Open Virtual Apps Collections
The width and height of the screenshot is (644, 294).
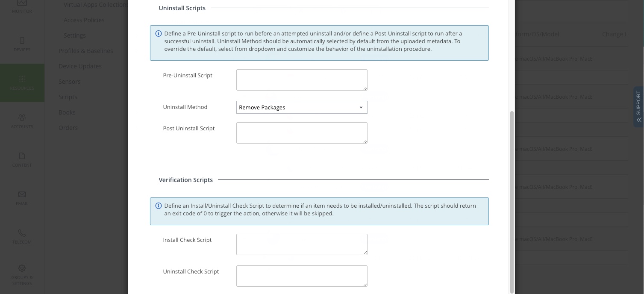[x=94, y=5]
